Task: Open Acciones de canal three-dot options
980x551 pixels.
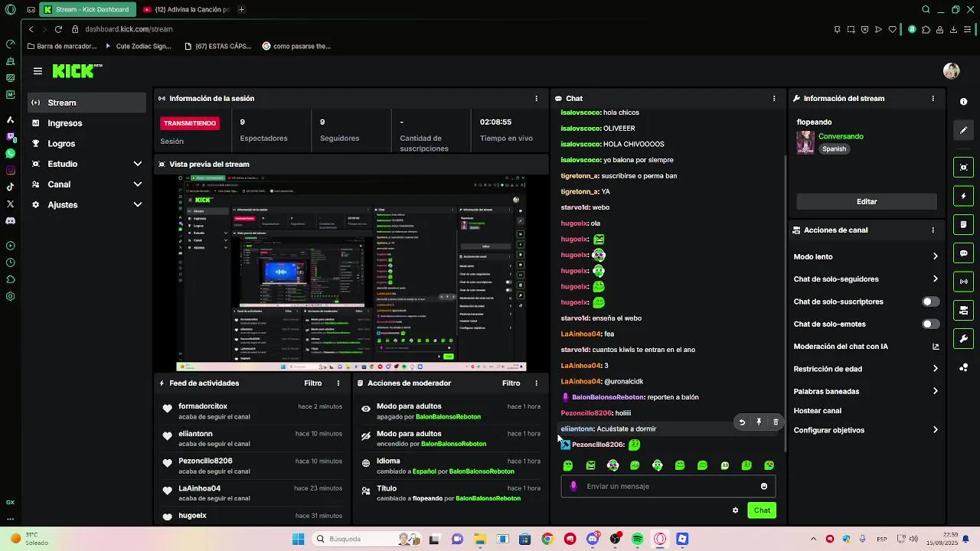Action: (933, 230)
